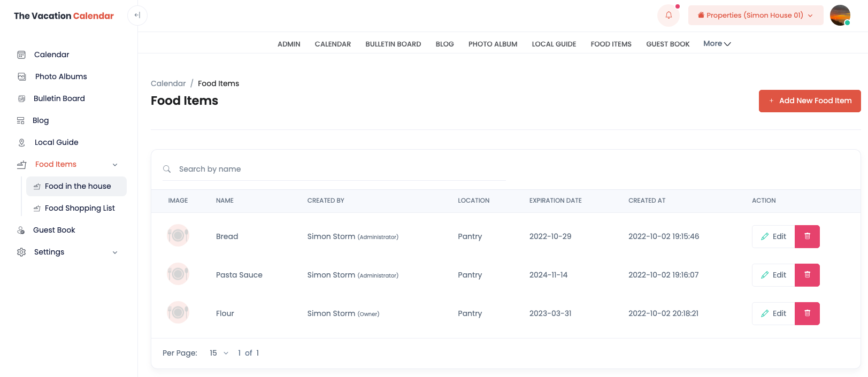
Task: Click the Calendar sidebar icon
Action: (21, 55)
